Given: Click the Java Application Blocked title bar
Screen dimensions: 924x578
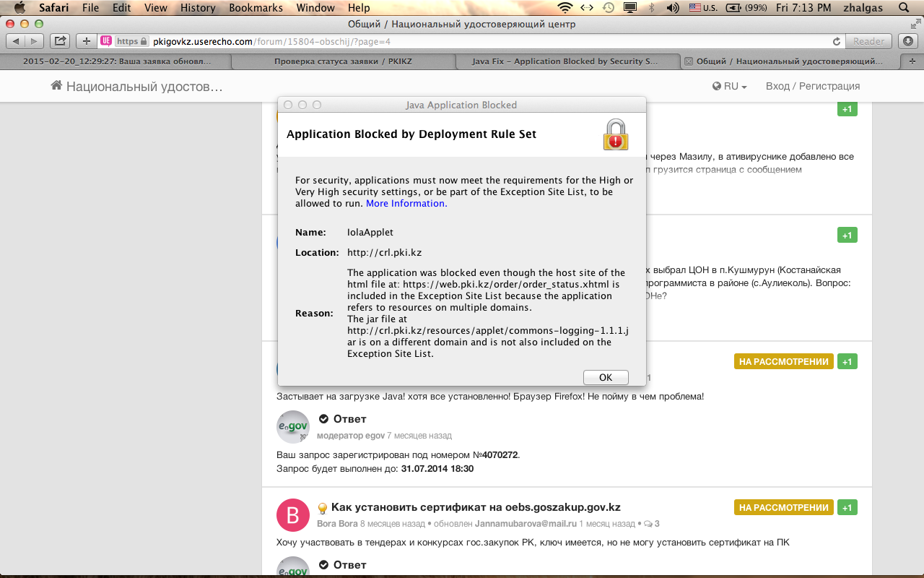Looking at the screenshot, I should click(x=461, y=105).
